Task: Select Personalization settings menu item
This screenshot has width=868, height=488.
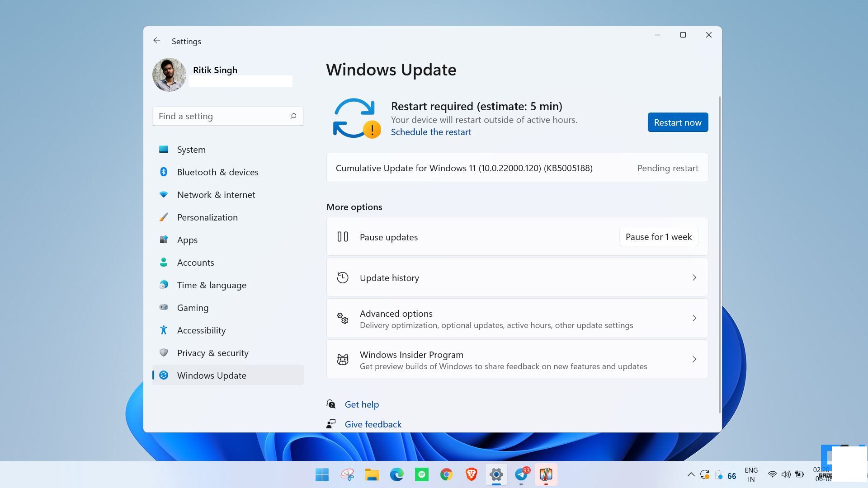Action: tap(208, 216)
